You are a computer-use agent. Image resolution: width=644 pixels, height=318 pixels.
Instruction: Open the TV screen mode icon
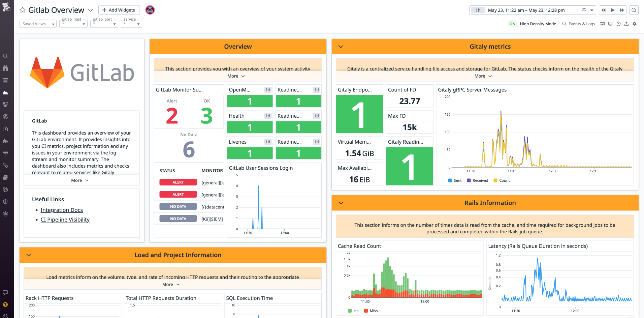coord(610,24)
